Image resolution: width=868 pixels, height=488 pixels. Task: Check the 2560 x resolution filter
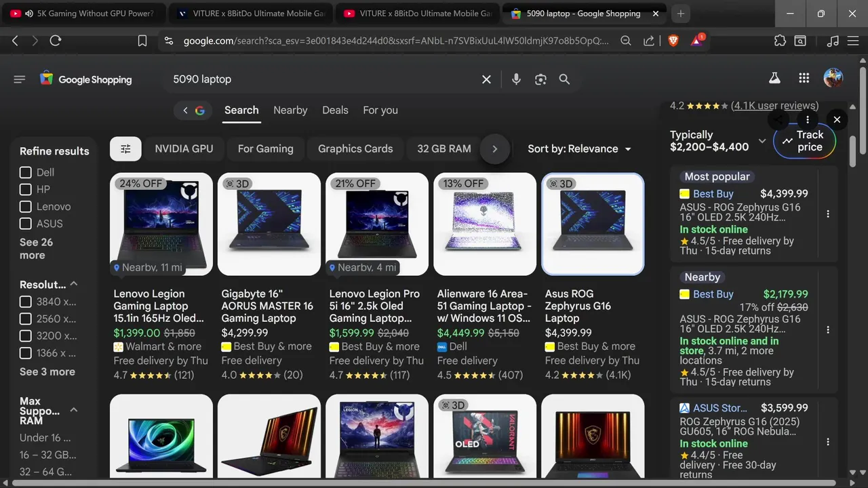tap(25, 319)
